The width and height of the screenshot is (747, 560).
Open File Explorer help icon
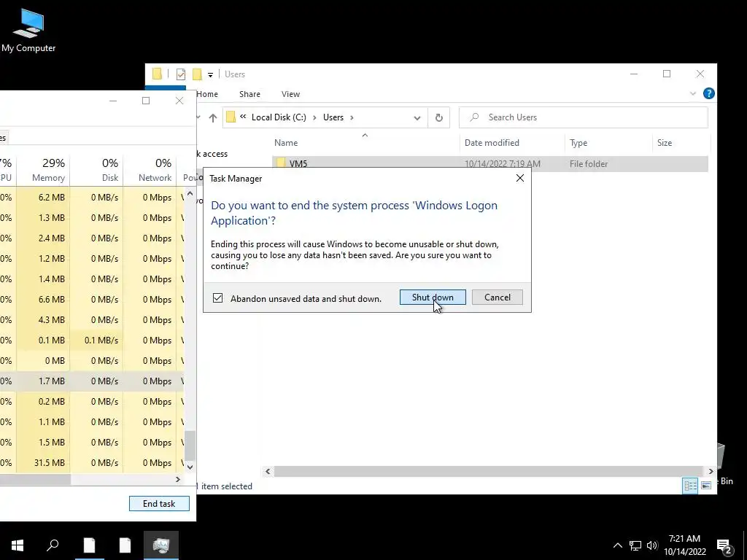(x=708, y=93)
